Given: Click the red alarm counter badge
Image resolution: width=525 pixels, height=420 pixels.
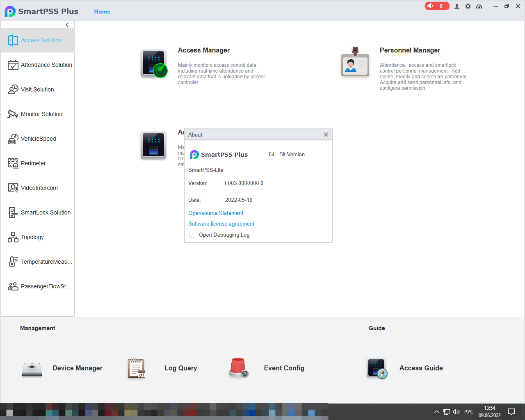Looking at the screenshot, I should click(x=437, y=6).
